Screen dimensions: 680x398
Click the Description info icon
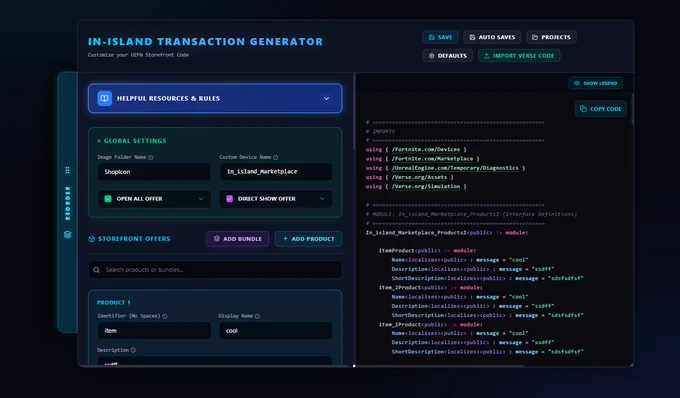133,350
